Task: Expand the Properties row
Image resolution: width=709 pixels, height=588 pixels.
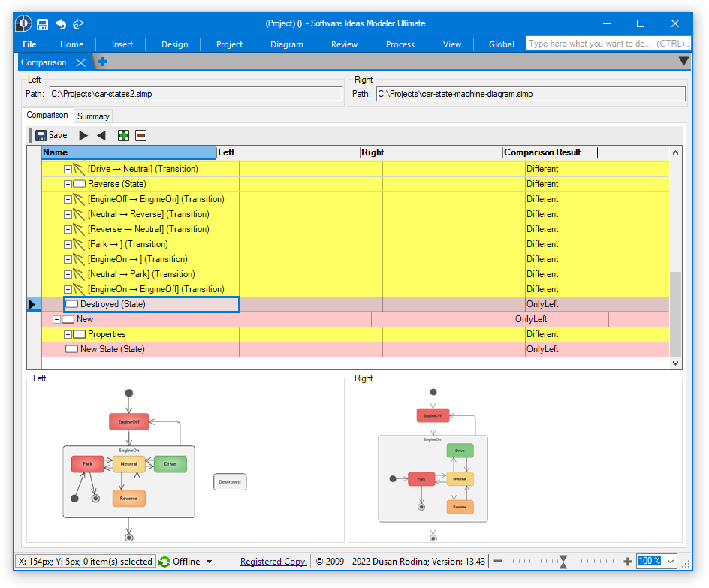Action: pyautogui.click(x=68, y=334)
